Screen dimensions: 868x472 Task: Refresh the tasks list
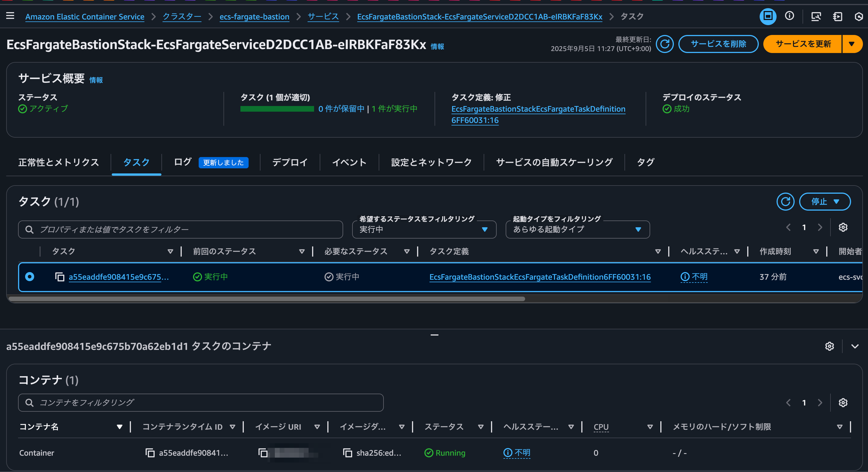785,201
